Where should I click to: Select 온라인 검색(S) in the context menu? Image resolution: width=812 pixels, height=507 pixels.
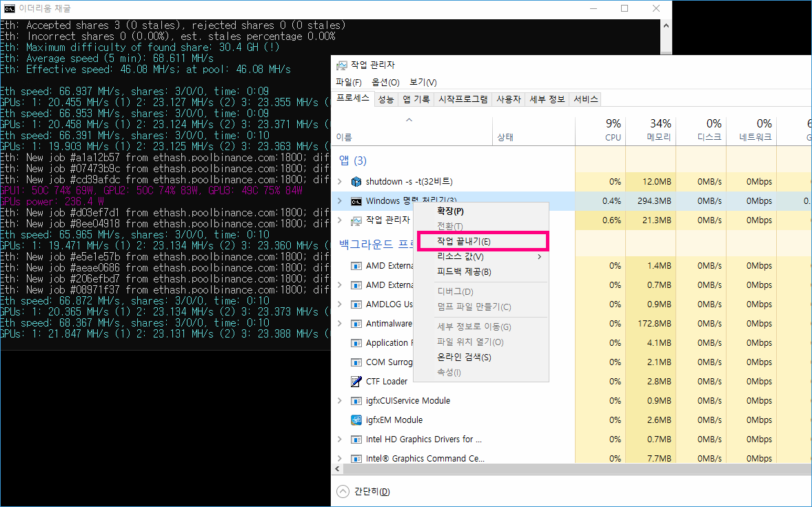pos(481,358)
